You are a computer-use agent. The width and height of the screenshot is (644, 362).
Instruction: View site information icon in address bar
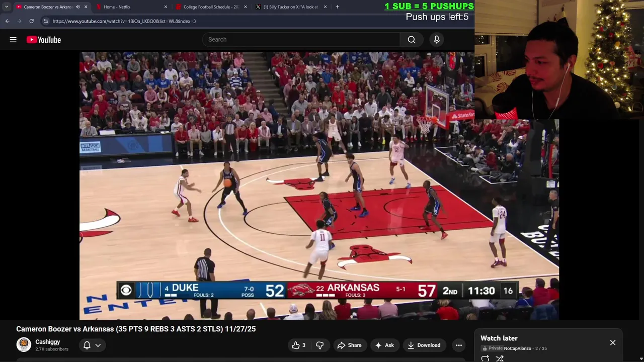(x=46, y=21)
